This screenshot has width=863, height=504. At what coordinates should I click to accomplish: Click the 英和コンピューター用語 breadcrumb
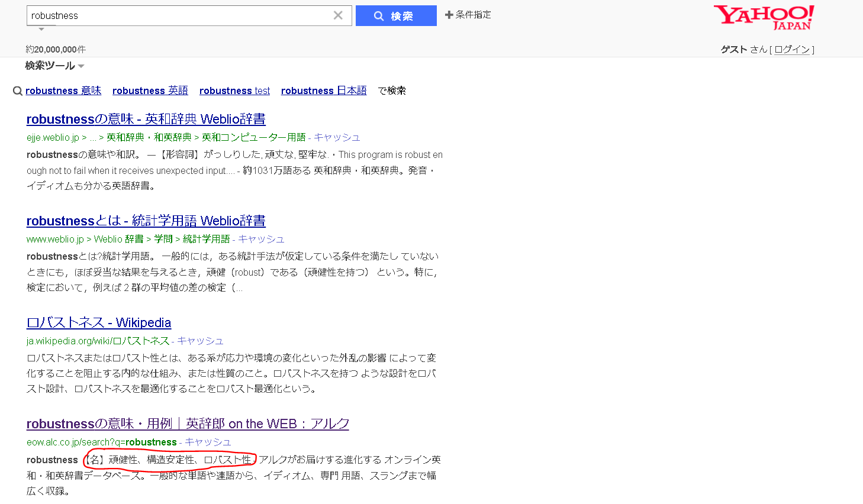click(253, 137)
